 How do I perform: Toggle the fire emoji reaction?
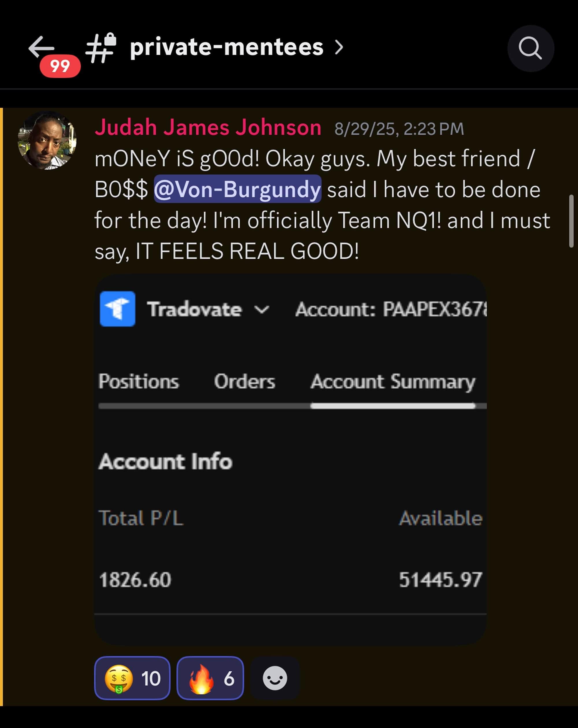(x=210, y=678)
